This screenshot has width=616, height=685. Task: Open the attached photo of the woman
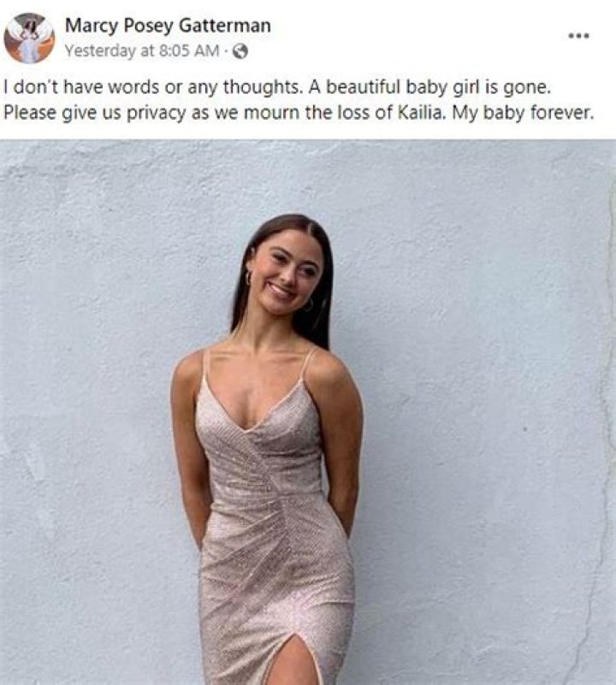[308, 412]
